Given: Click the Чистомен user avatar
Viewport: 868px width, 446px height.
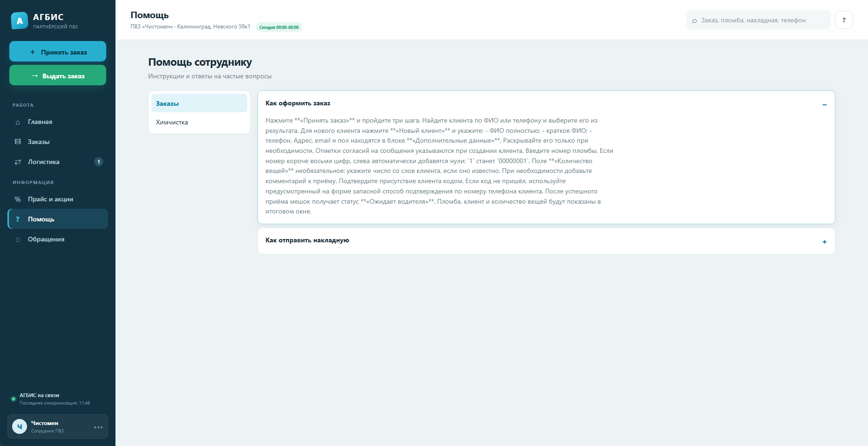Looking at the screenshot, I should [20, 426].
